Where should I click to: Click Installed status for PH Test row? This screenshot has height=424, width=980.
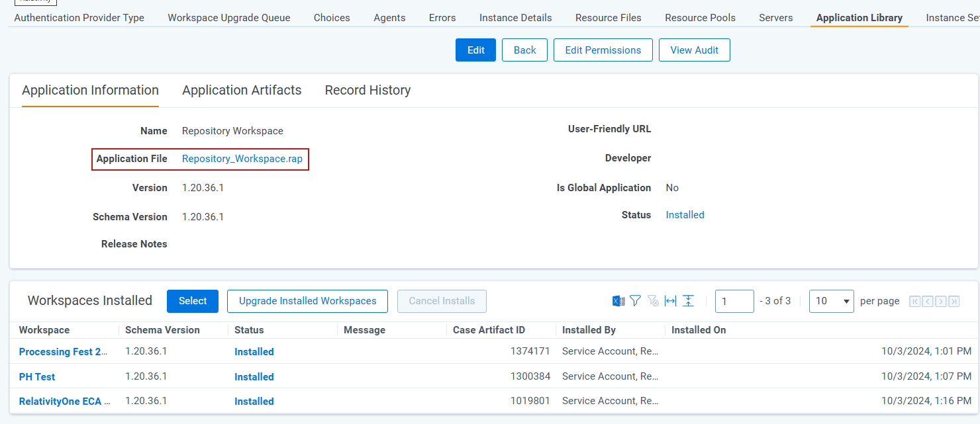(x=254, y=377)
